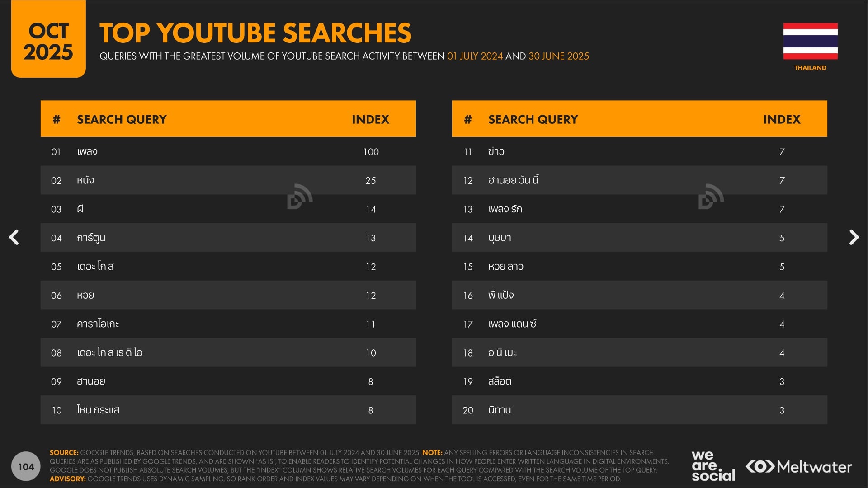Click the DataReportal watermark in right table

click(x=711, y=197)
